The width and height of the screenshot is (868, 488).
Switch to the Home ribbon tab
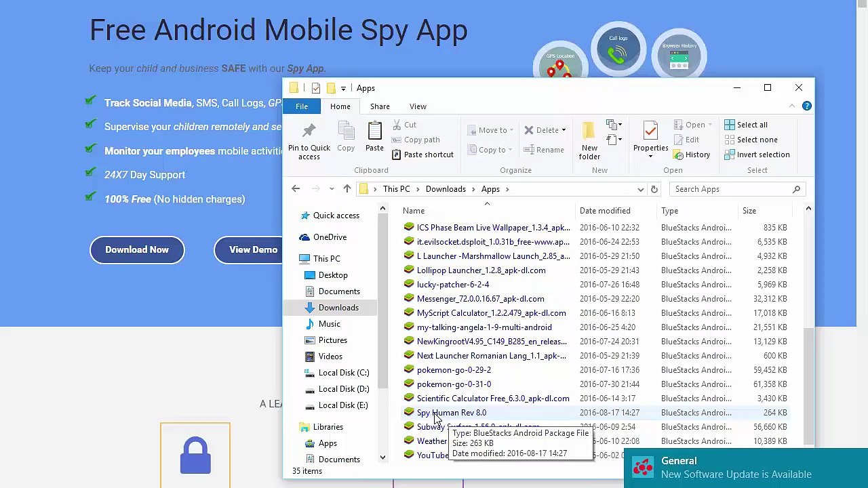click(340, 106)
